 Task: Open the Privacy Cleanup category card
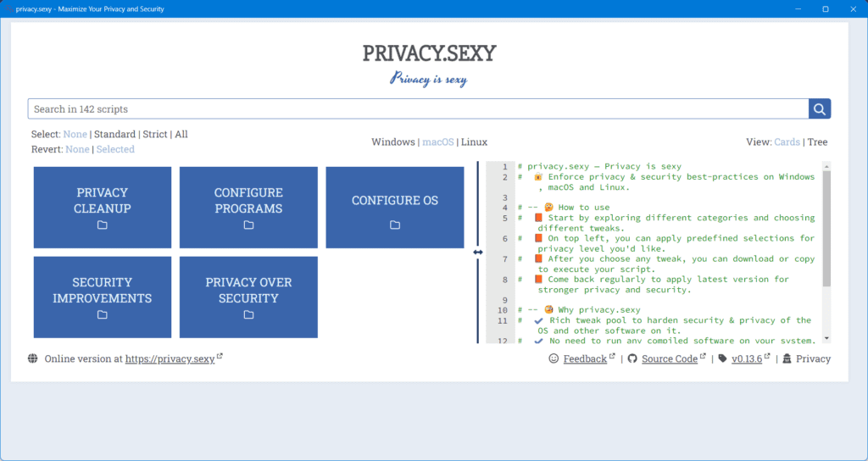103,208
